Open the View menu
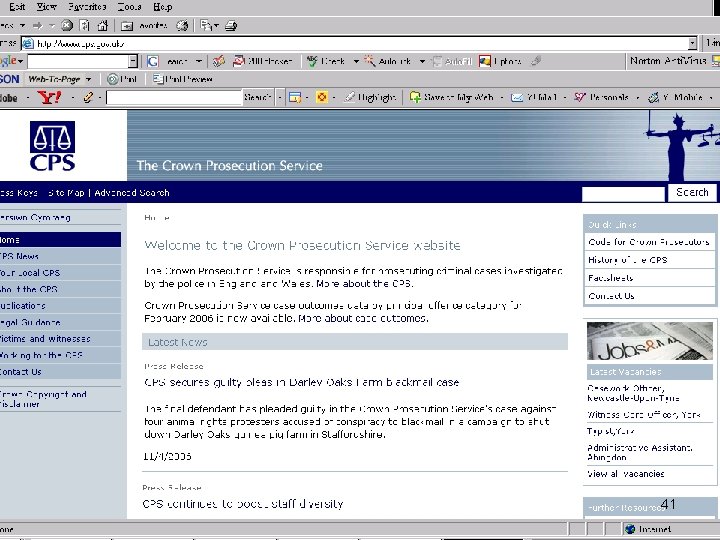 click(46, 7)
